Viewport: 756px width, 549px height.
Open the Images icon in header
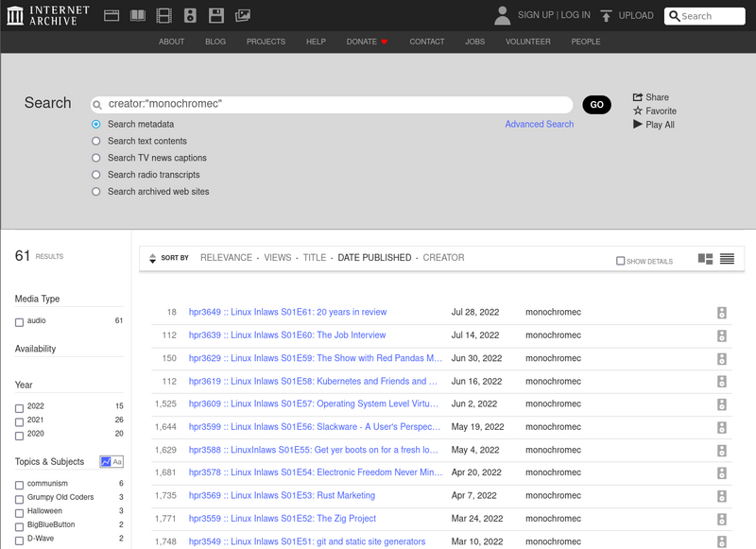243,15
